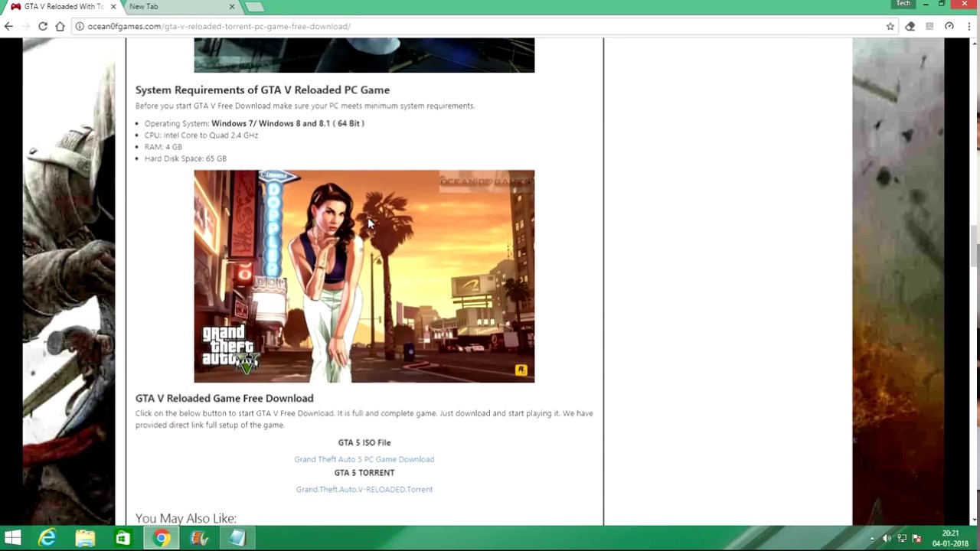Image resolution: width=980 pixels, height=551 pixels.
Task: Switch to Chrome in the taskbar
Action: pyautogui.click(x=161, y=539)
